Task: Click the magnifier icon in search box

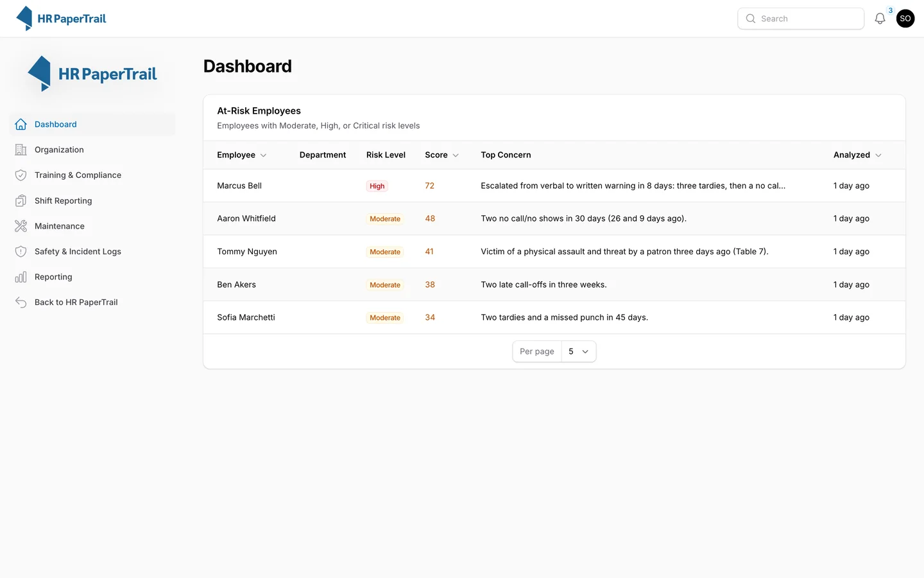Action: pyautogui.click(x=751, y=19)
